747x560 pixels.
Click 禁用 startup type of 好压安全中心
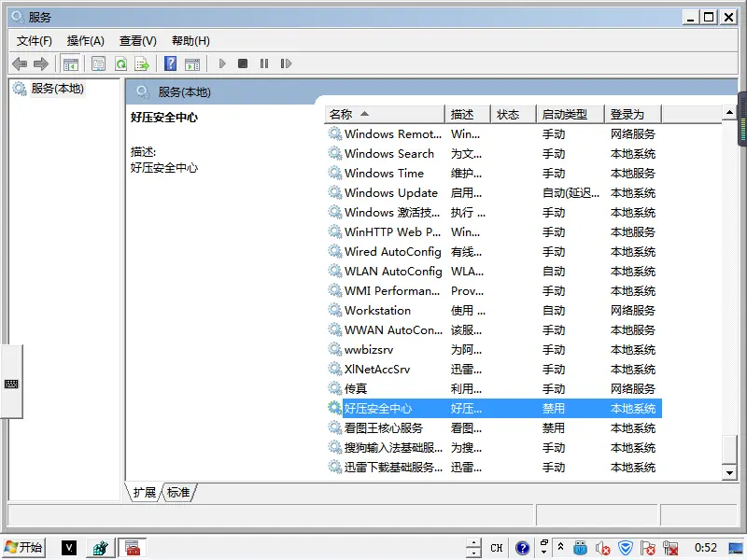click(553, 409)
